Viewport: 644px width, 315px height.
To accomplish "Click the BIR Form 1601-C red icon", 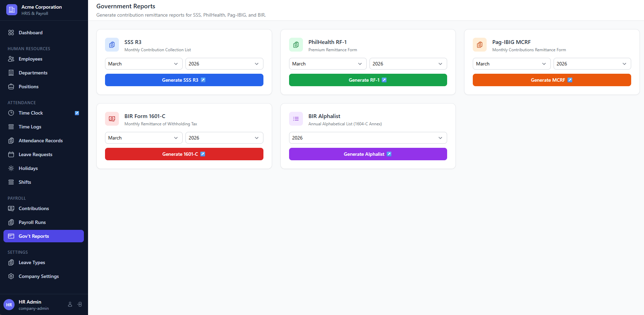I will tap(112, 119).
